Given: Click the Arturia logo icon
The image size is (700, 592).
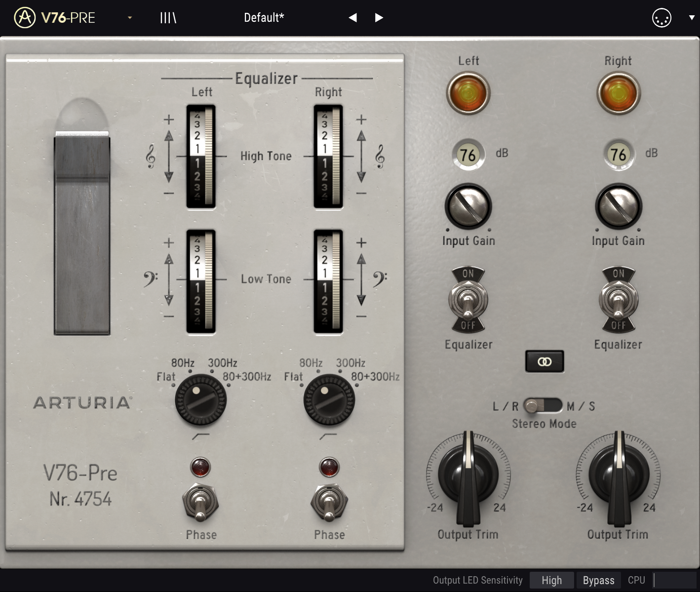Looking at the screenshot, I should click(24, 18).
